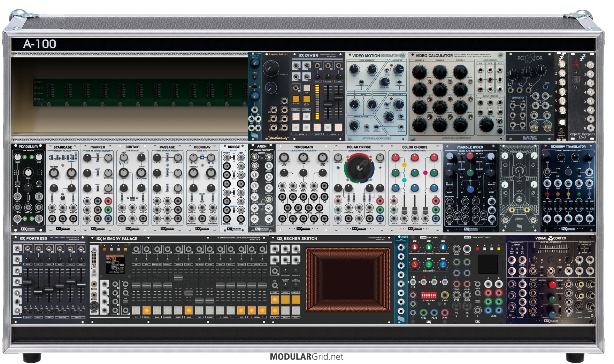Click the ModularGrid.net logo text
This screenshot has height=364, width=614.
pyautogui.click(x=307, y=357)
